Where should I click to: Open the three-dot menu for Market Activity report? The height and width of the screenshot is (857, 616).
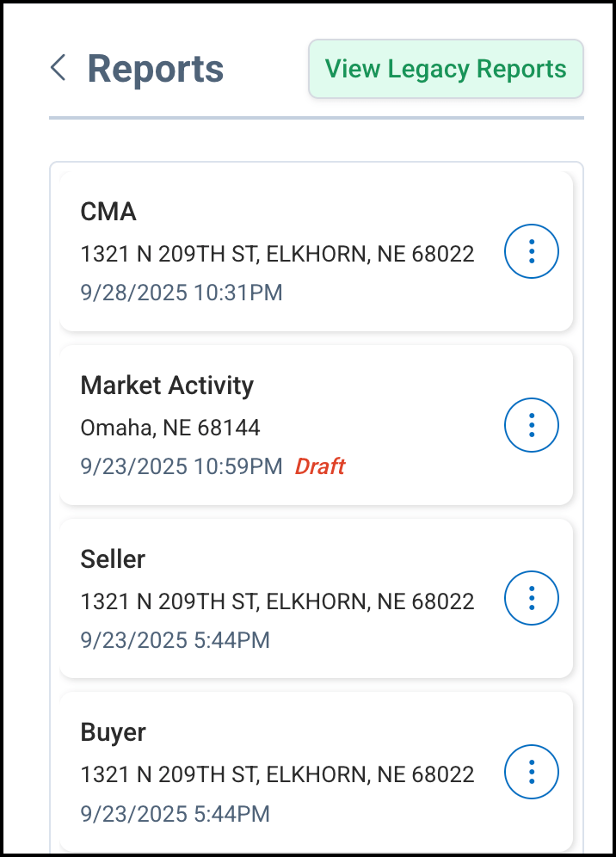click(x=531, y=425)
